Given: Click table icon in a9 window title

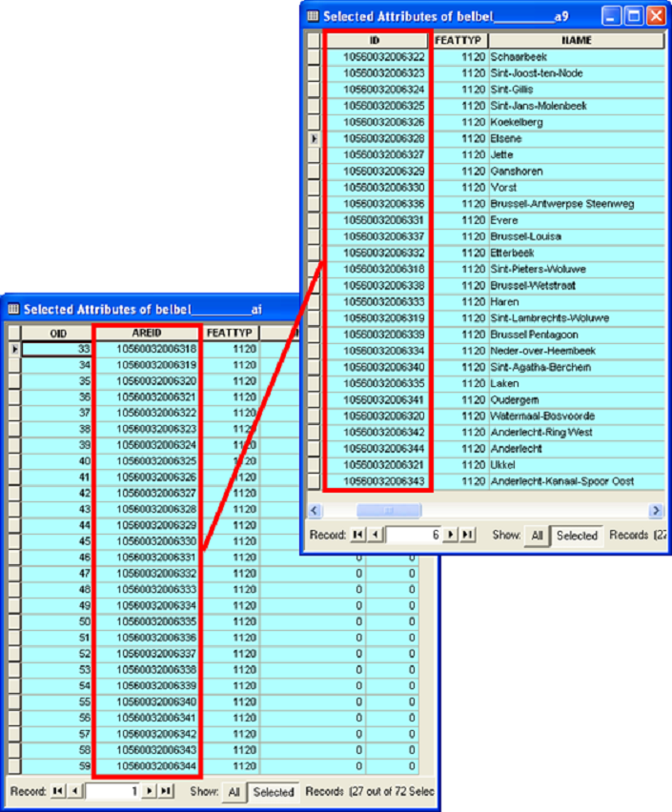Looking at the screenshot, I should coord(313,16).
